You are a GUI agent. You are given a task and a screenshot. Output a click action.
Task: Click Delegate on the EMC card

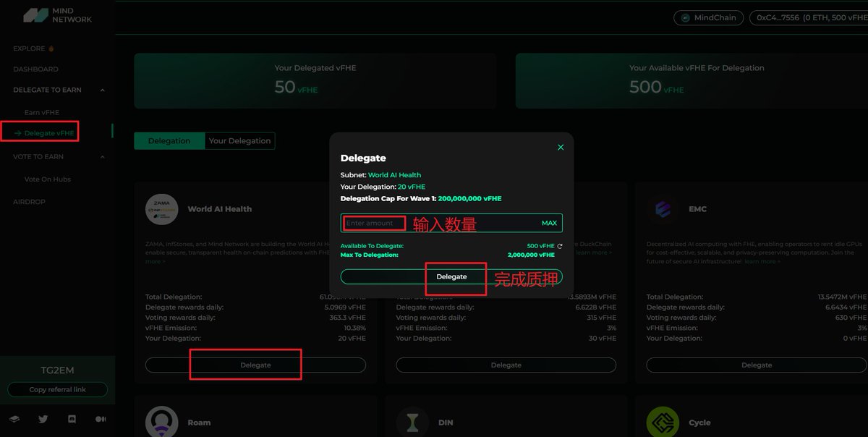coord(757,365)
